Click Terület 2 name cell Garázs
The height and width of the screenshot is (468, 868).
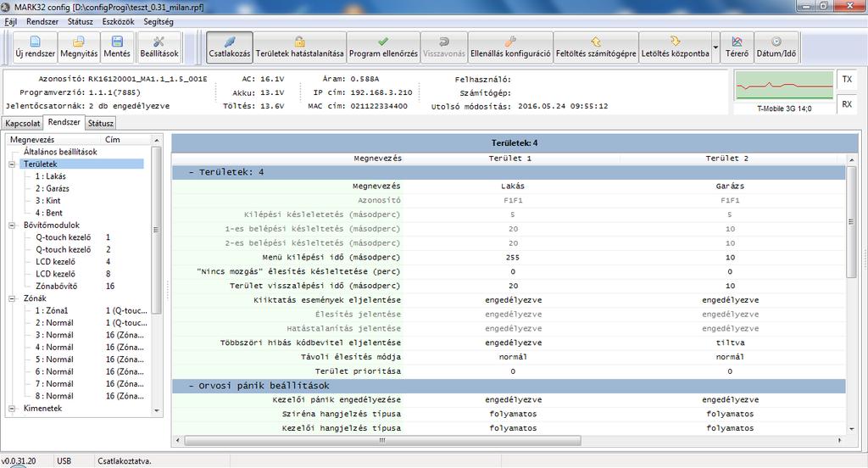pos(730,186)
